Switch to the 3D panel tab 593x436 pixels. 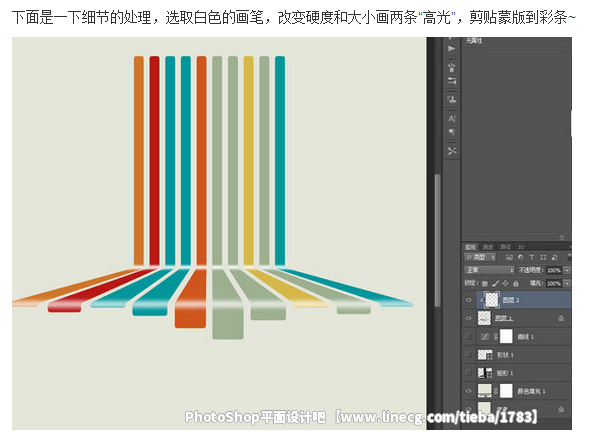pos(521,247)
